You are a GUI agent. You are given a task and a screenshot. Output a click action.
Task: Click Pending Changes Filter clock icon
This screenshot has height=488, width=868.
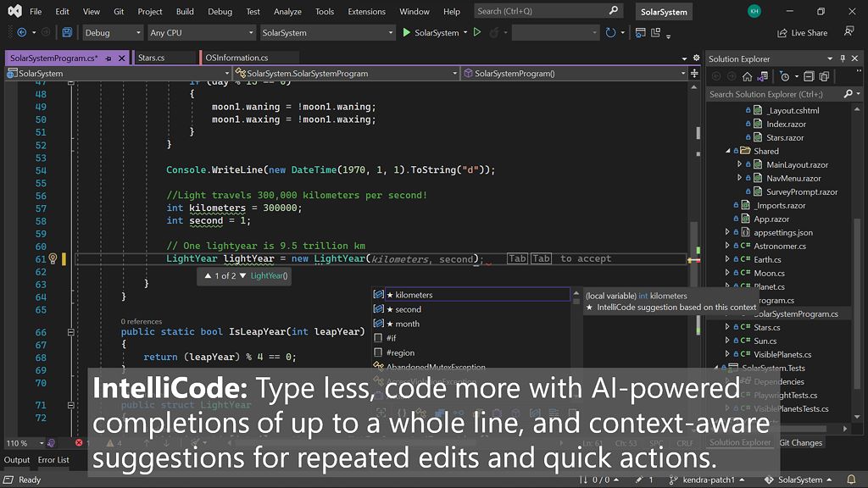click(x=784, y=76)
